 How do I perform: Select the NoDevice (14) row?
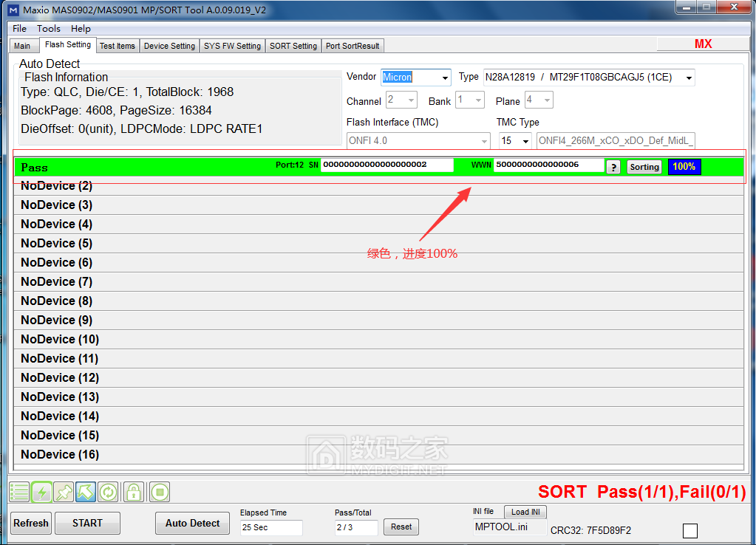[378, 417]
